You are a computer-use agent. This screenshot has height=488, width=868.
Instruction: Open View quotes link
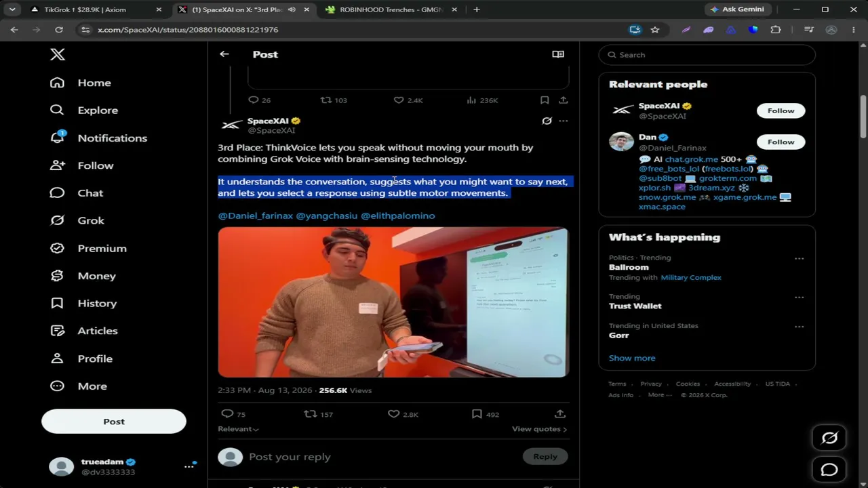coord(540,429)
